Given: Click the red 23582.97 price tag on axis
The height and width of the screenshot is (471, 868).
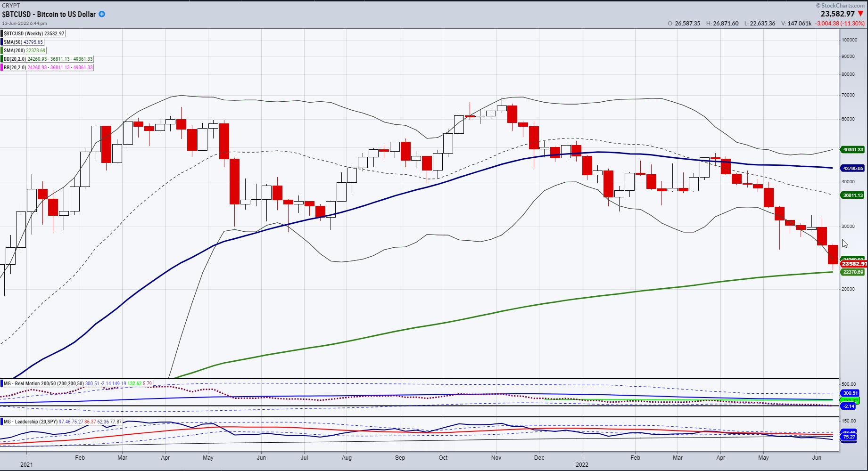Looking at the screenshot, I should [x=854, y=264].
